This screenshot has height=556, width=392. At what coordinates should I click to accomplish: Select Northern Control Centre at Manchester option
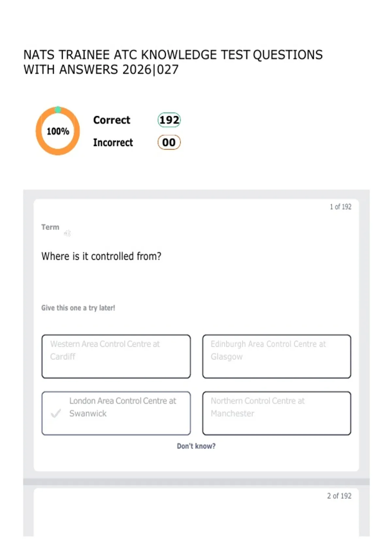point(277,413)
